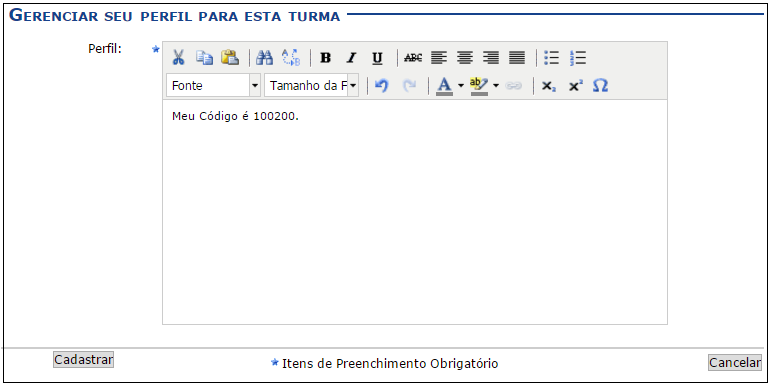Toggle bold formatting
Screen dimensions: 770x386
tap(325, 58)
